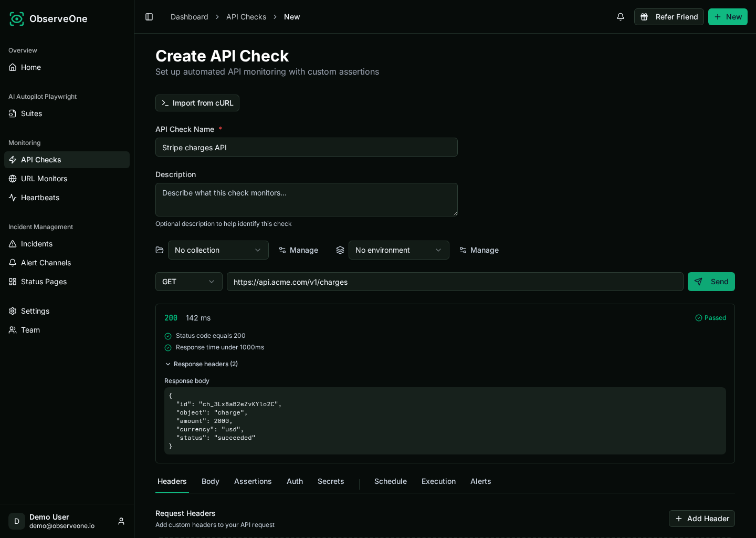Open Home in sidebar
The image size is (756, 538).
point(67,67)
